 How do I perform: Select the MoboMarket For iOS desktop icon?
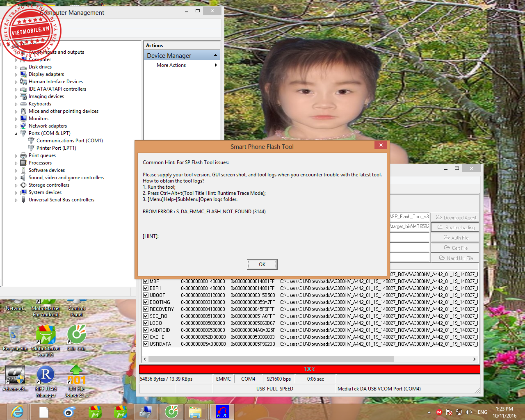tap(46, 335)
